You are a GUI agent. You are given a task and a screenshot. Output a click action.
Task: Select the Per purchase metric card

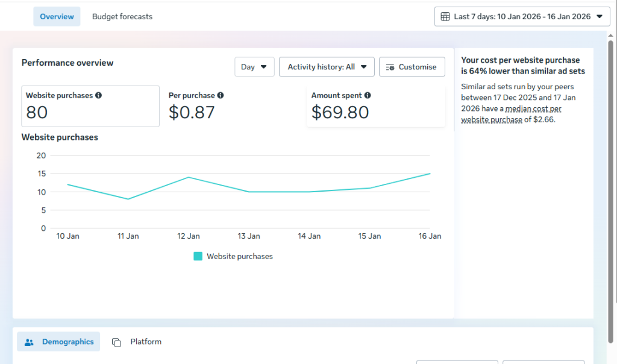233,106
